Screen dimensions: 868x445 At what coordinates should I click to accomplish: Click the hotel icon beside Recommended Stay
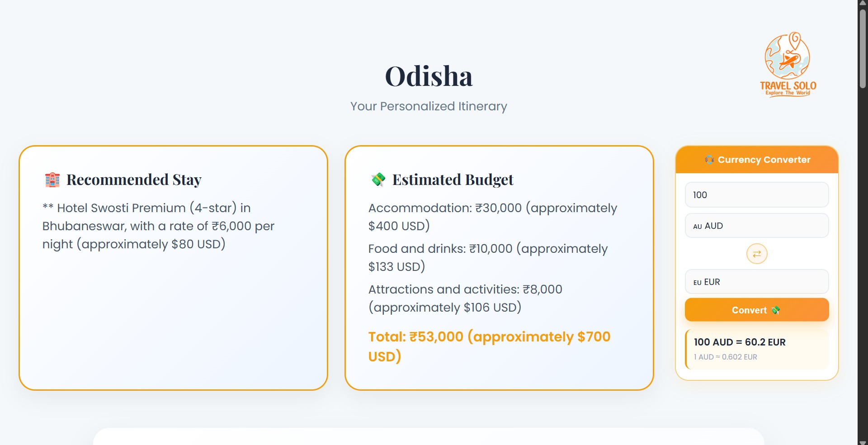(x=52, y=180)
